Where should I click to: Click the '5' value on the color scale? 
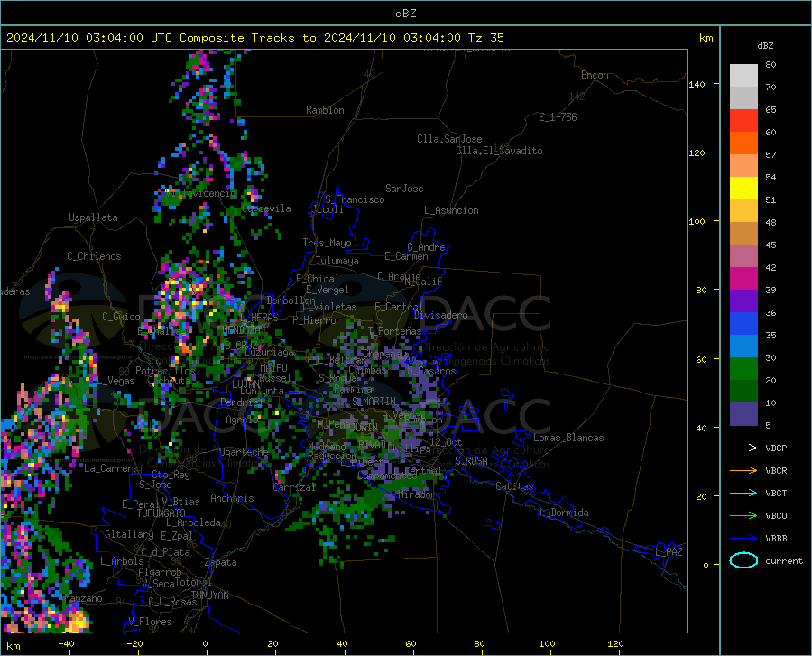point(768,426)
